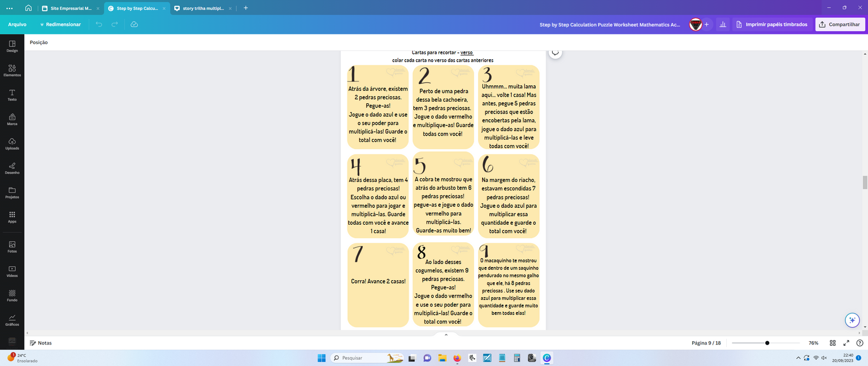Select the Desenho drawing tool

12,168
